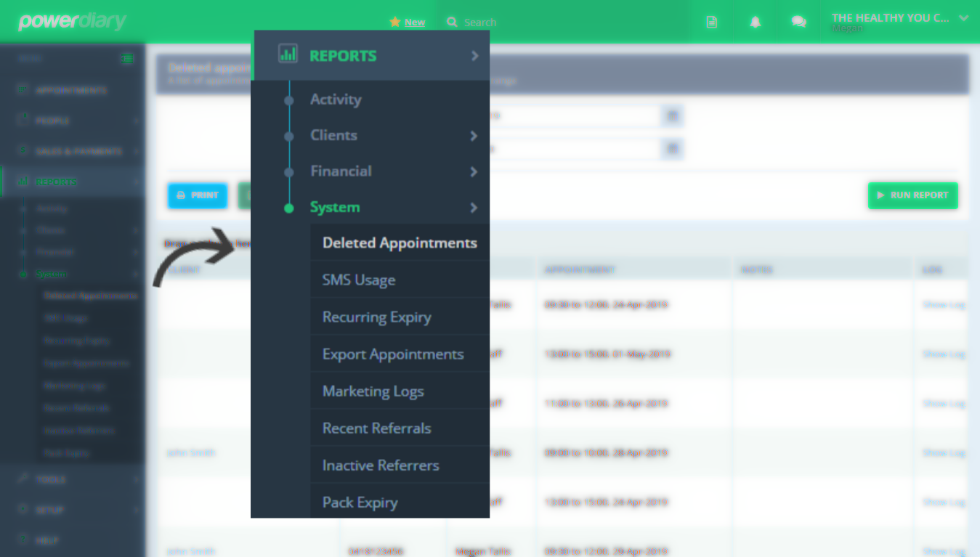Click the Log column header
This screenshot has height=557, width=980.
click(x=933, y=269)
